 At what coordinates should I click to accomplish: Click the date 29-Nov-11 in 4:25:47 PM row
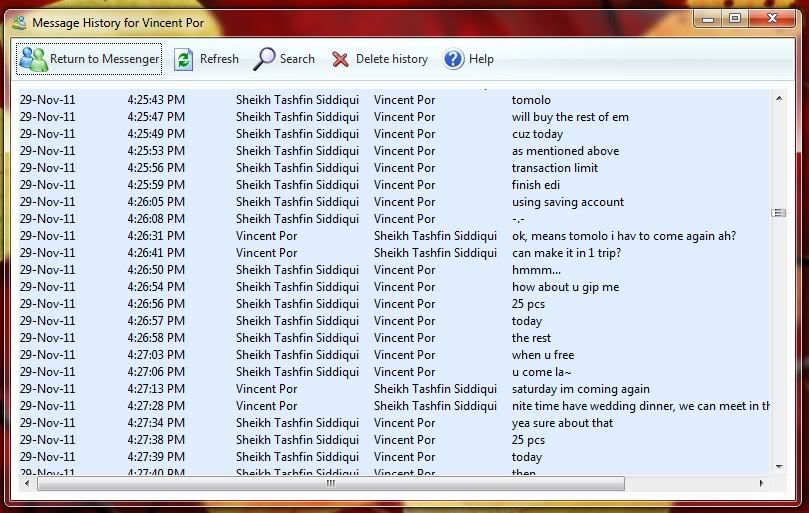[x=47, y=117]
